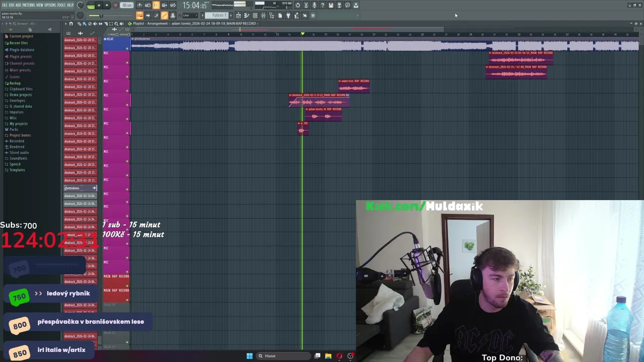644x362 pixels.
Task: Select the playback speaker tool in playlist
Action: coord(122,24)
